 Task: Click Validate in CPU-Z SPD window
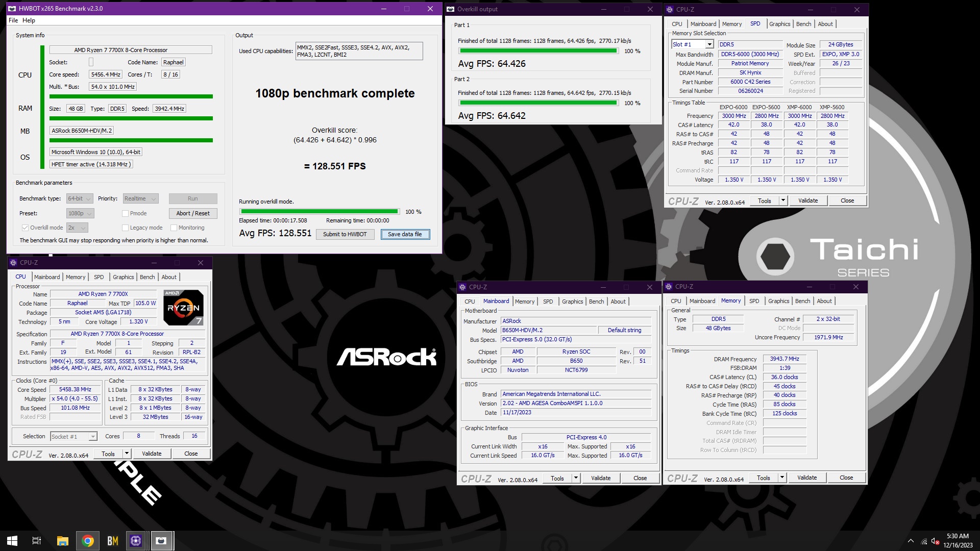point(808,201)
